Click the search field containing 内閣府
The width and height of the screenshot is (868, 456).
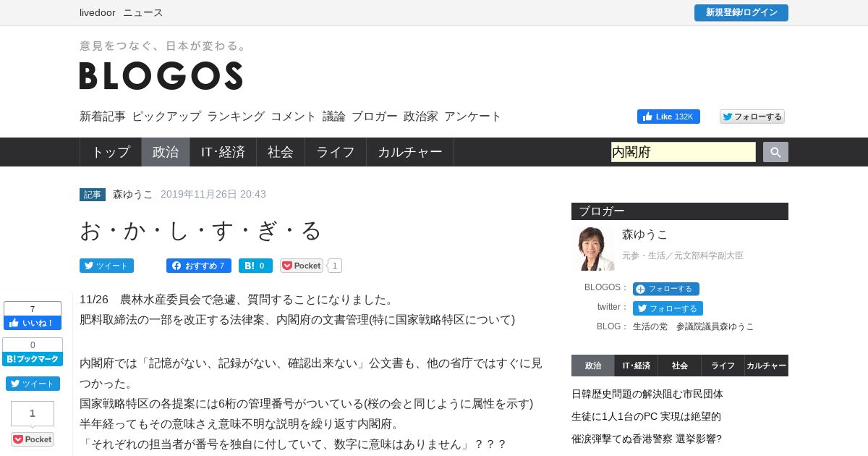(684, 152)
